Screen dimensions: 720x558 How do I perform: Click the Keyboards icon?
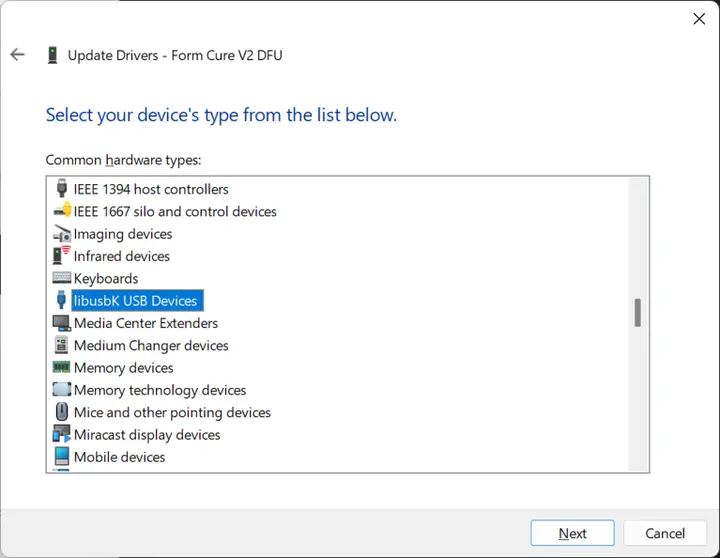(62, 278)
